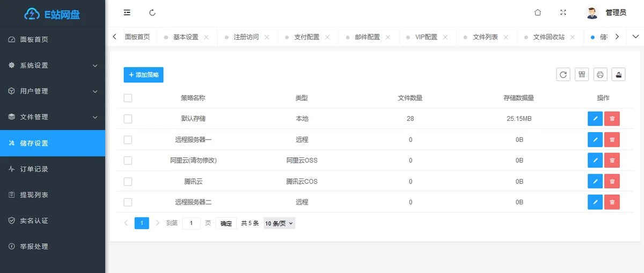This screenshot has width=644, height=273.
Task: Collapse the sidebar with the menu-fold icon
Action: (127, 12)
